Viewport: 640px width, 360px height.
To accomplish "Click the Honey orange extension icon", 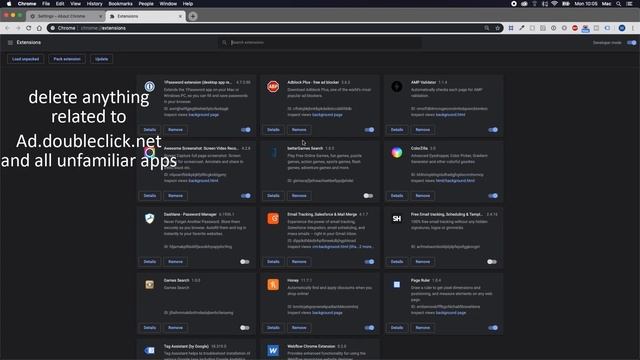I will click(273, 284).
